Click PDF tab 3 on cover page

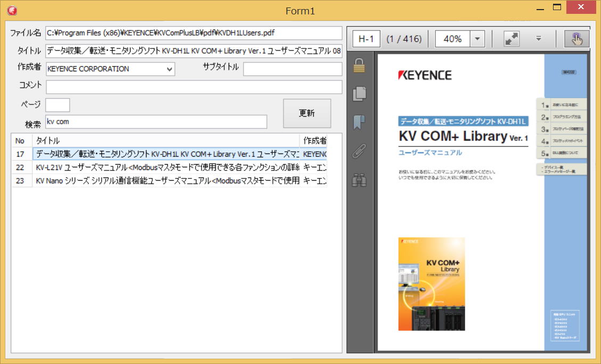coord(561,129)
